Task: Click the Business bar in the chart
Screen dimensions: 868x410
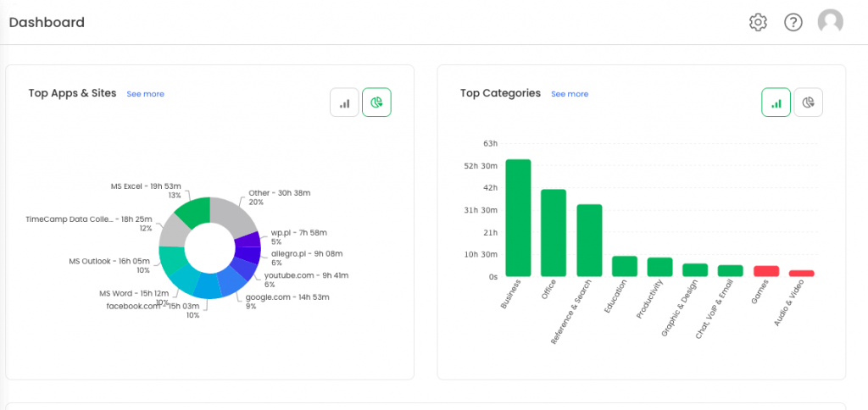Action: (518, 219)
